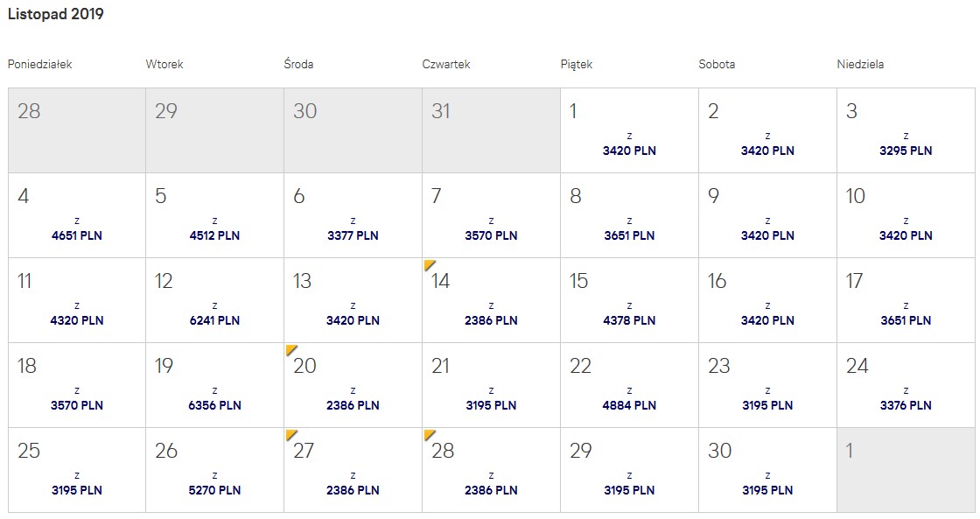This screenshot has height=519, width=980.
Task: Click the yellow corner marker on day 20
Action: click(290, 350)
